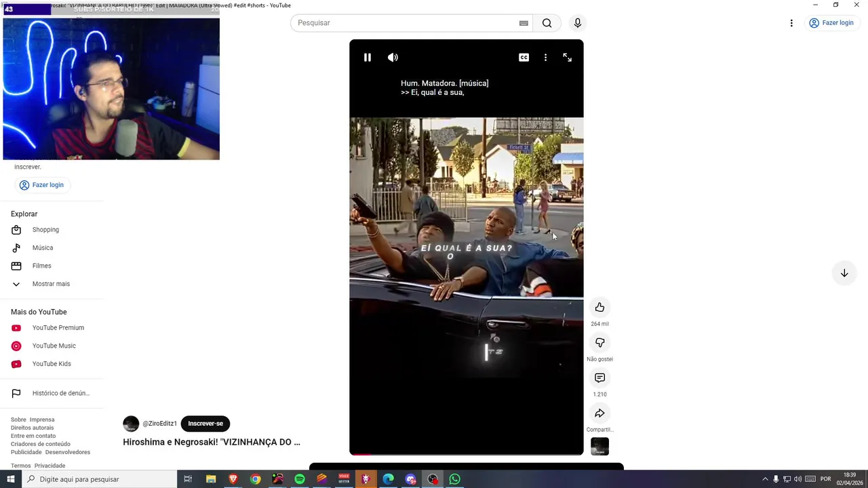Open the @ZiroEditz1 channel name
This screenshot has height=488, width=868.
pyautogui.click(x=159, y=424)
